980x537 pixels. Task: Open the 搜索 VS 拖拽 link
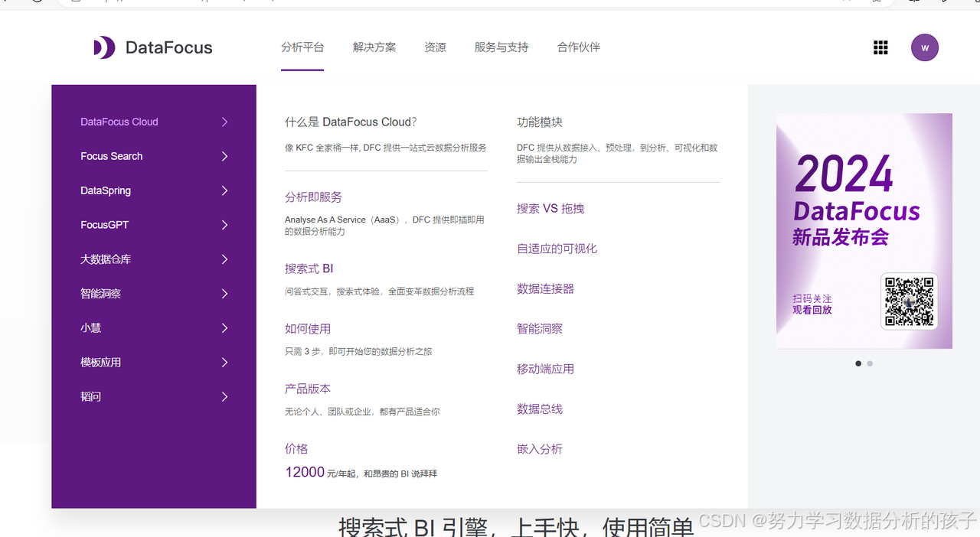click(550, 209)
